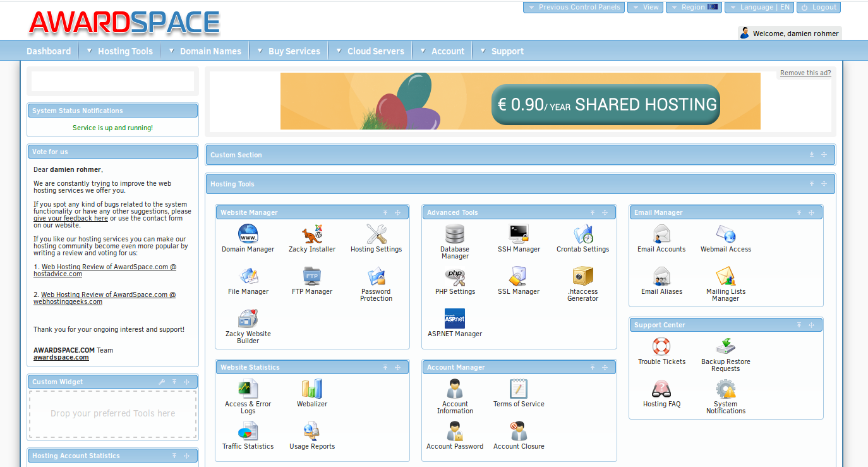868x467 pixels.
Task: Collapse the Hosting Account Statistics widget
Action: coord(174,456)
